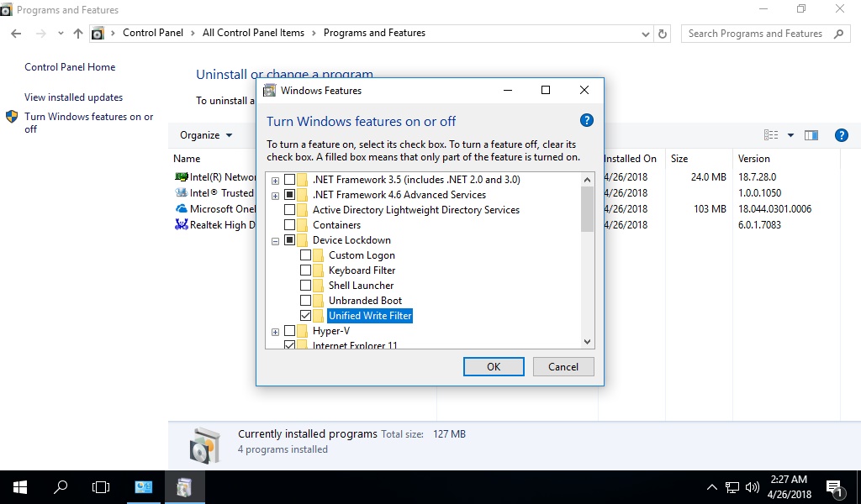Enable the Keyboard Filter checkbox
861x504 pixels.
[305, 270]
